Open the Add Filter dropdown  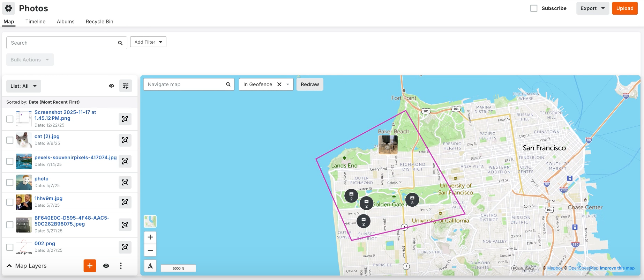[x=148, y=42]
